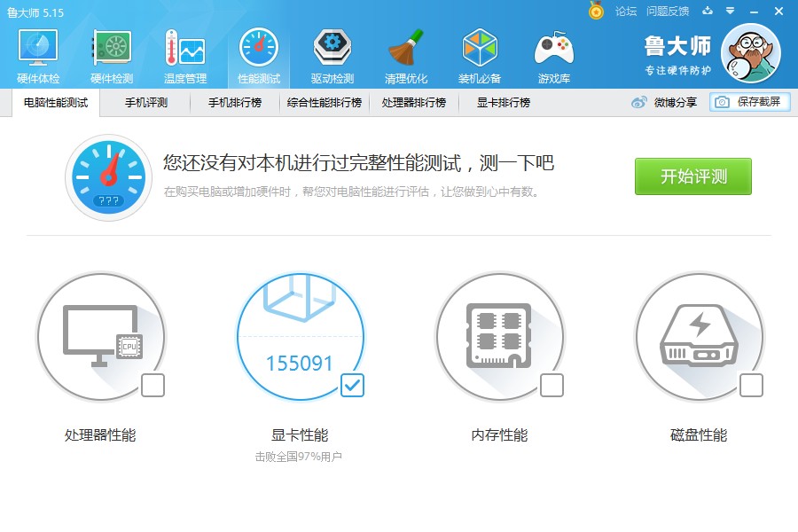Viewport: 798px width, 532px height.
Task: Switch to 电脑性能测试 tab
Action: (x=56, y=103)
